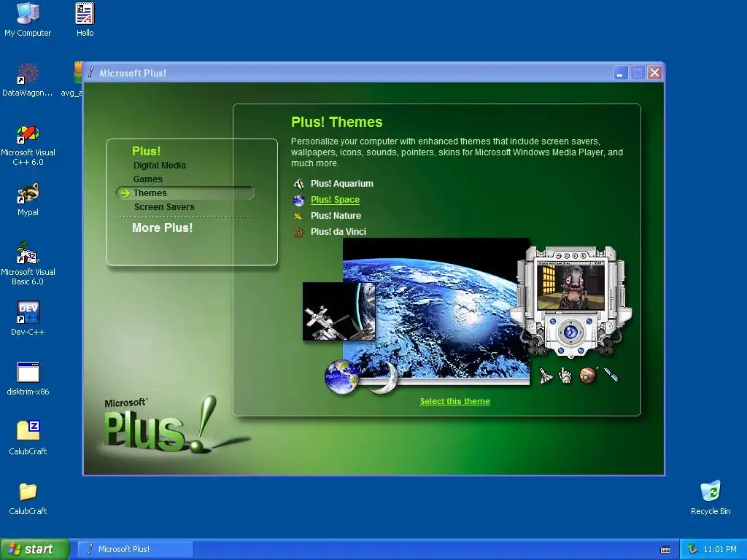The image size is (747, 560).
Task: Click the taskbar keyboard icon
Action: 665,550
